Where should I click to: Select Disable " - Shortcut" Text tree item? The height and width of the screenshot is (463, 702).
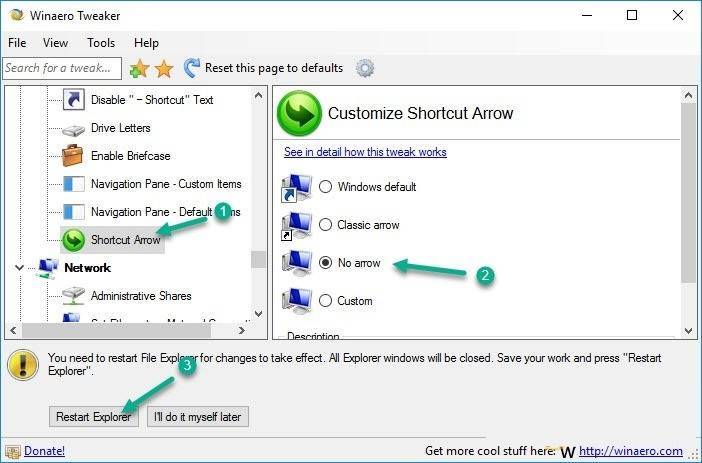tap(152, 100)
